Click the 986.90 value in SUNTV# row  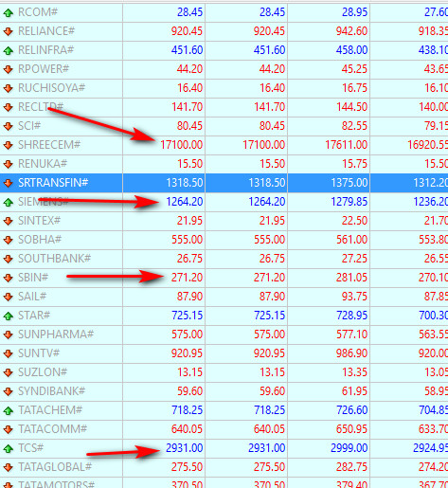351,353
